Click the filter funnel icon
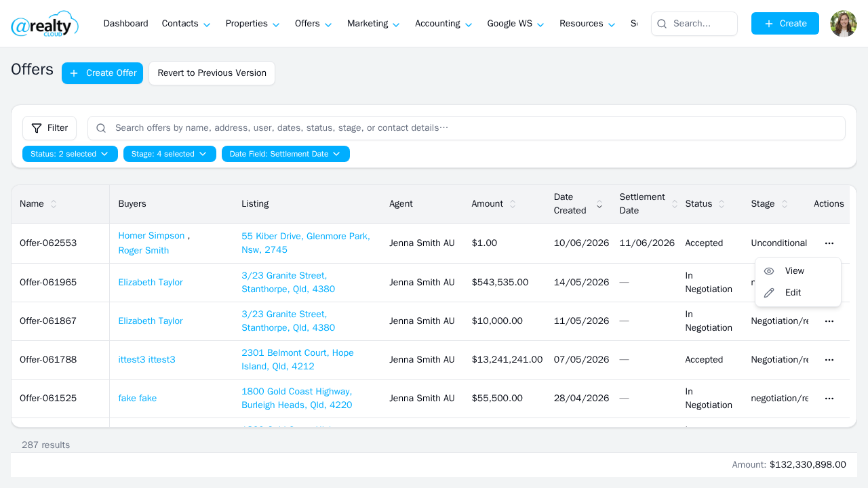 click(37, 128)
